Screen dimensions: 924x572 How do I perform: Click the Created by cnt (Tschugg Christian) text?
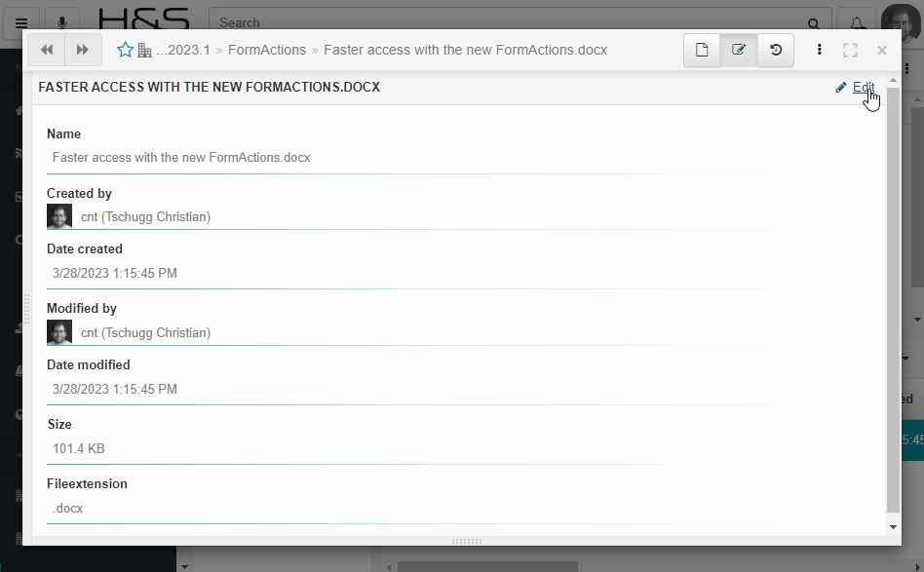145,216
